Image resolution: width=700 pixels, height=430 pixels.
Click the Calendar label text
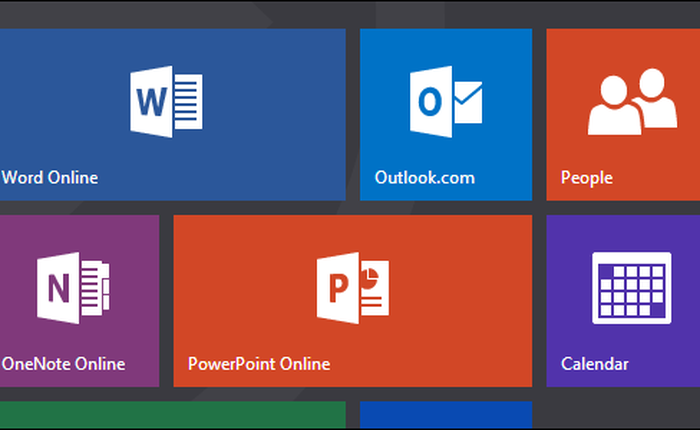[595, 364]
